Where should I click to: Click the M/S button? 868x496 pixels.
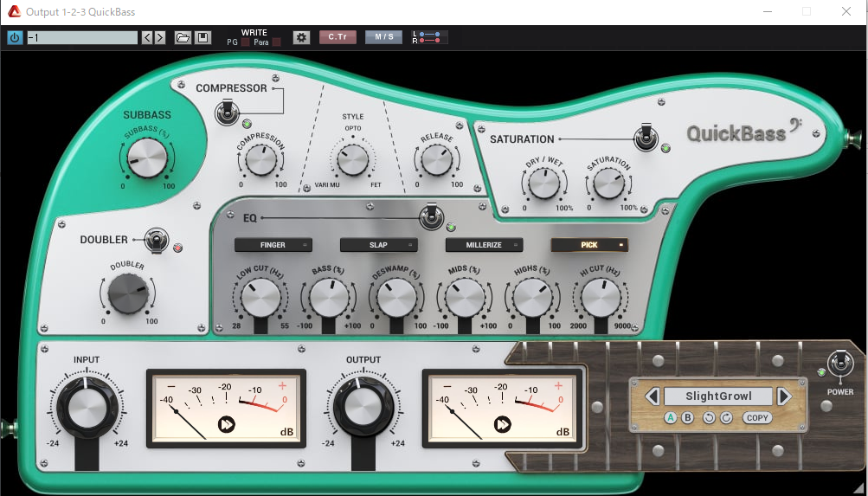click(383, 37)
